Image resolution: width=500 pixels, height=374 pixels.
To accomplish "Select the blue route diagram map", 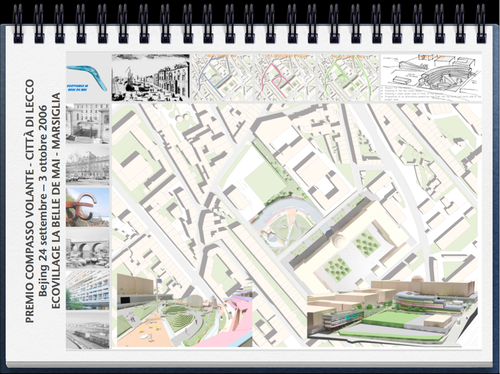I will coord(222,77).
